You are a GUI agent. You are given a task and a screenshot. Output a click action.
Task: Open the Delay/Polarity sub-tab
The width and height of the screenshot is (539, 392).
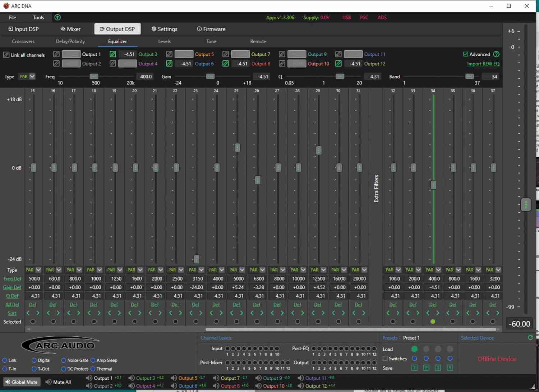pos(70,41)
